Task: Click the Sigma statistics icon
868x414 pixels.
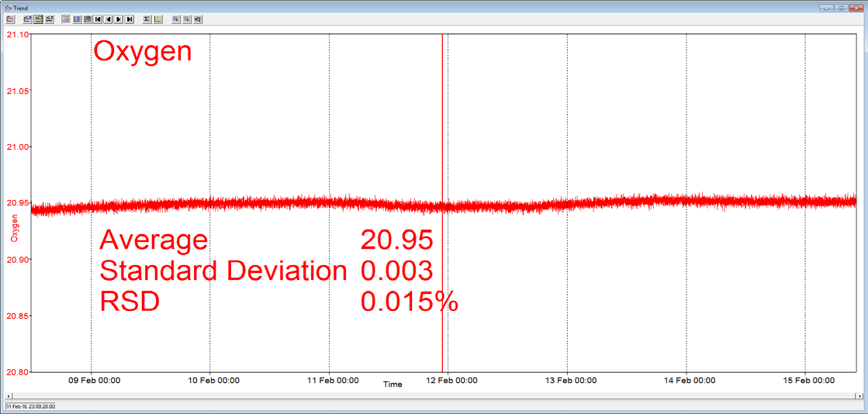Action: click(147, 19)
